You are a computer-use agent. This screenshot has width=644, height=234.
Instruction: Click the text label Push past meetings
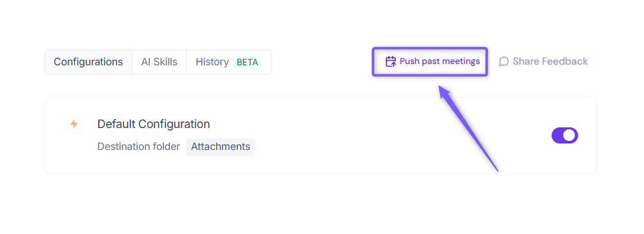pos(440,61)
